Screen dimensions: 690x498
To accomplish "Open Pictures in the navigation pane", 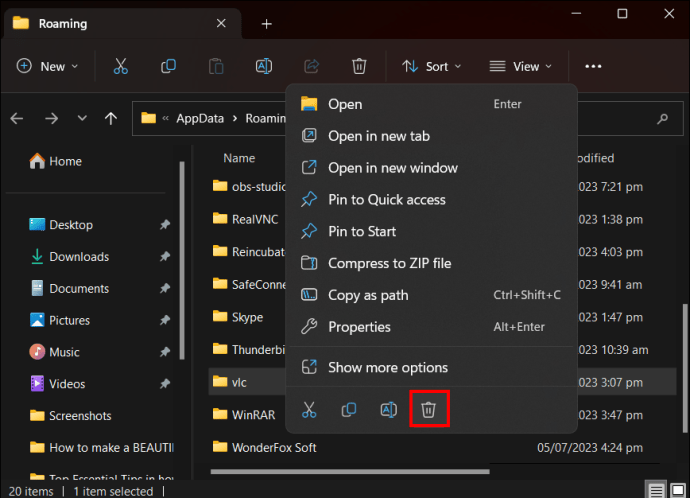I will click(x=60, y=320).
